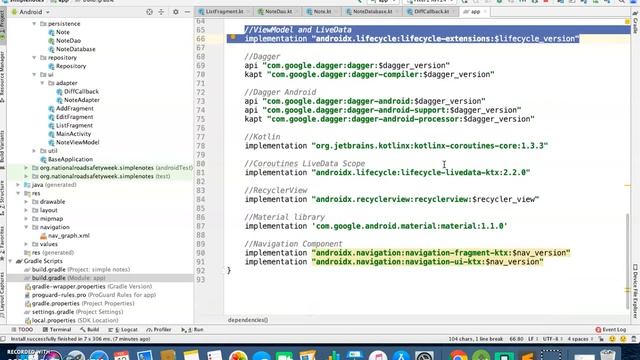Open NoteAdapter in project tree
Image resolution: width=640 pixels, height=360 pixels.
82,100
